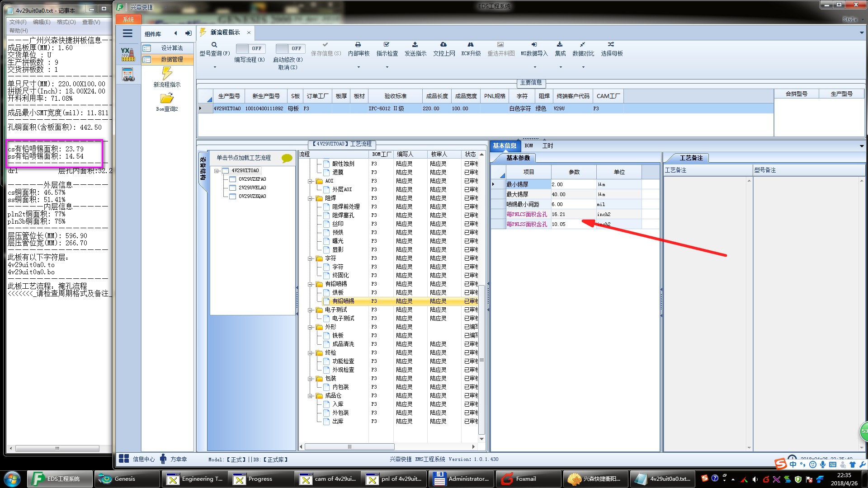Click ECN升级 toolbar icon

tap(471, 45)
